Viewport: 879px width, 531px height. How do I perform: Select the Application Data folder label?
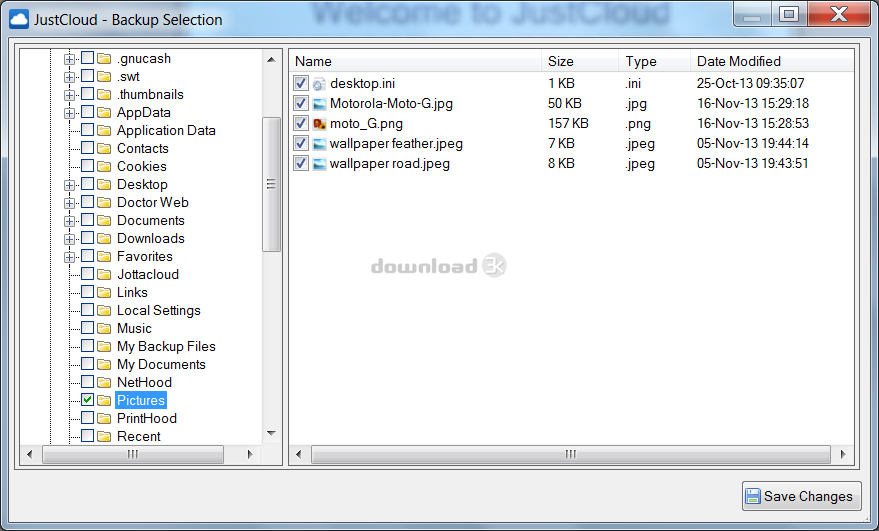166,130
